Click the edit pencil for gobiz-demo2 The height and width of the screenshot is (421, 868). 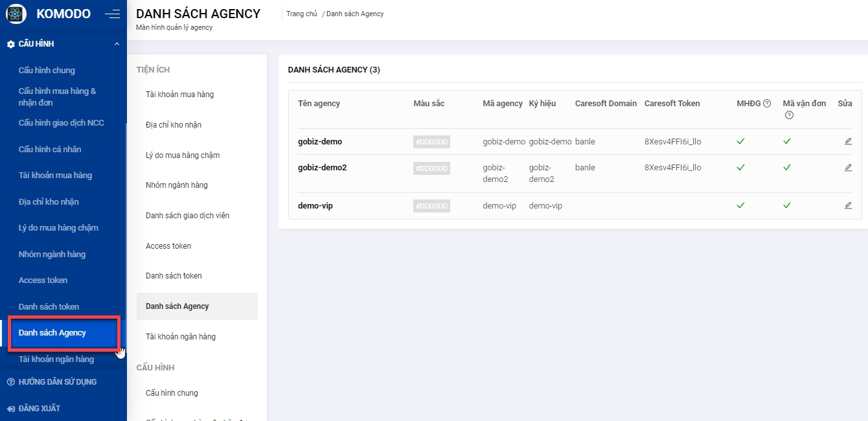tap(848, 167)
